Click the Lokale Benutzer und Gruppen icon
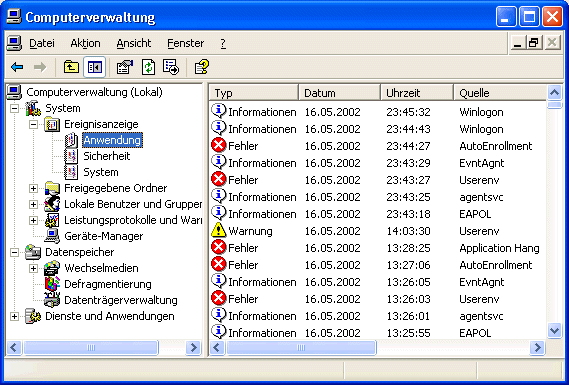Viewport: 569px width, 385px height. pos(52,204)
